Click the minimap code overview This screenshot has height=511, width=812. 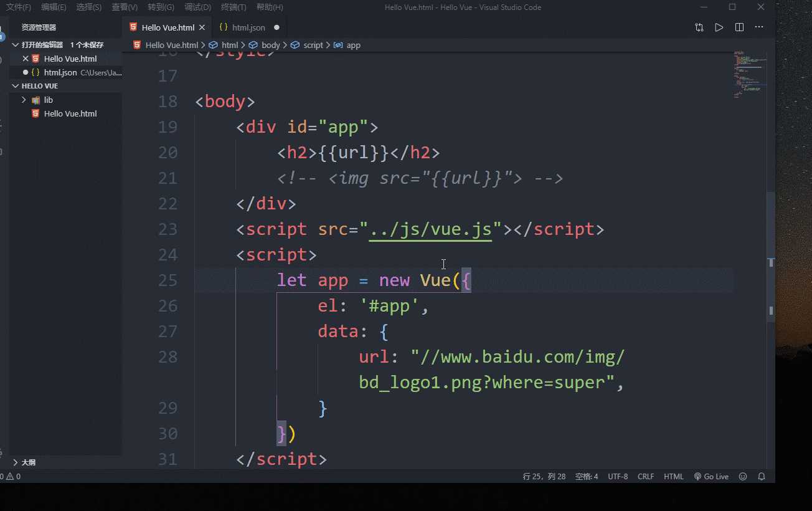click(x=749, y=75)
